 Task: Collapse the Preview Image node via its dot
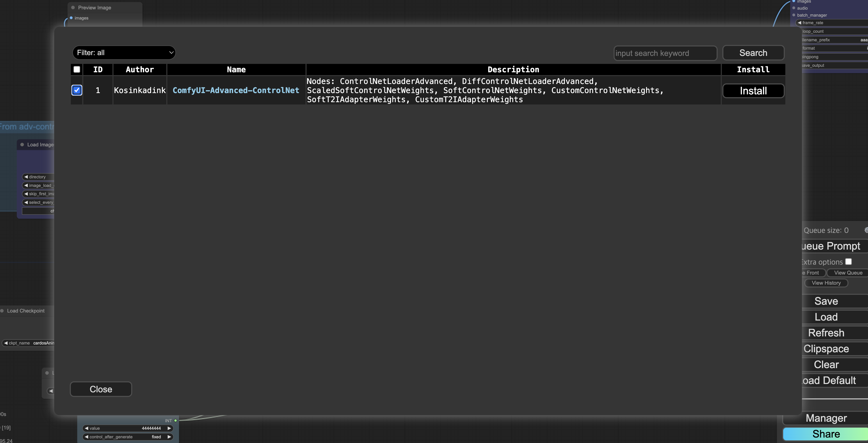73,7
